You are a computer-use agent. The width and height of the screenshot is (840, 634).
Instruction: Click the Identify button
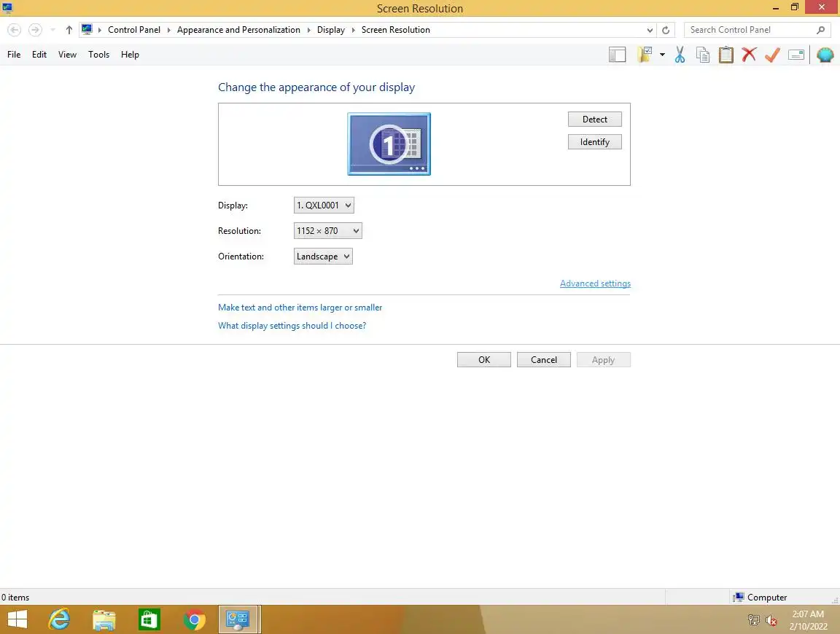(x=595, y=142)
